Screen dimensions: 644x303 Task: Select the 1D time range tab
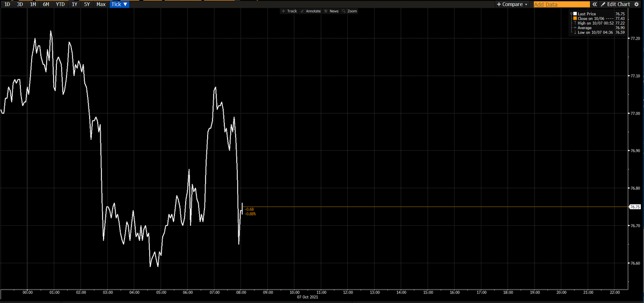[x=7, y=4]
